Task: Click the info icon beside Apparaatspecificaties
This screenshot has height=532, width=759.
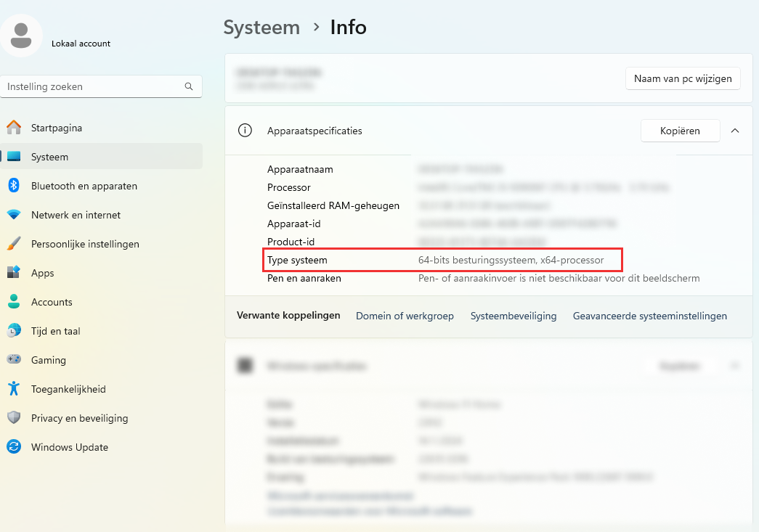Action: [245, 130]
